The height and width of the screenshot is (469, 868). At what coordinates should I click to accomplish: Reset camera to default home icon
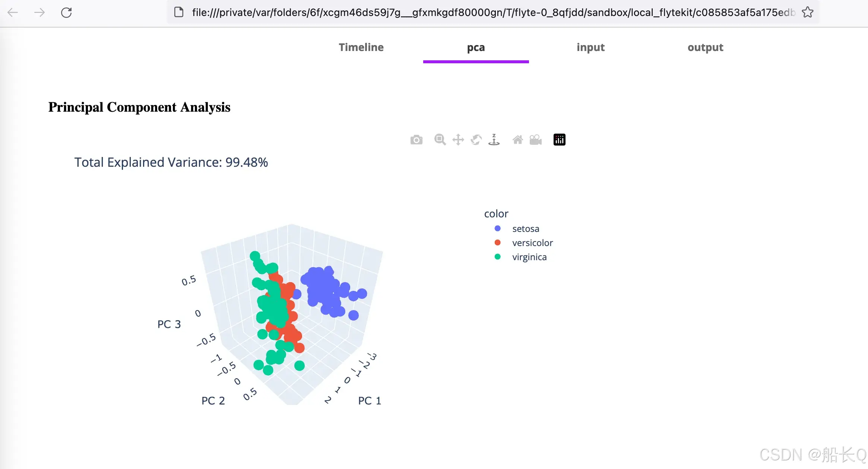point(518,140)
